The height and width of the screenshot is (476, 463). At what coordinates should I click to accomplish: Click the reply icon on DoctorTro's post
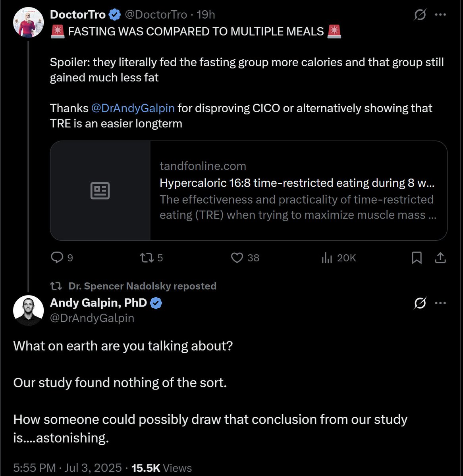click(57, 258)
